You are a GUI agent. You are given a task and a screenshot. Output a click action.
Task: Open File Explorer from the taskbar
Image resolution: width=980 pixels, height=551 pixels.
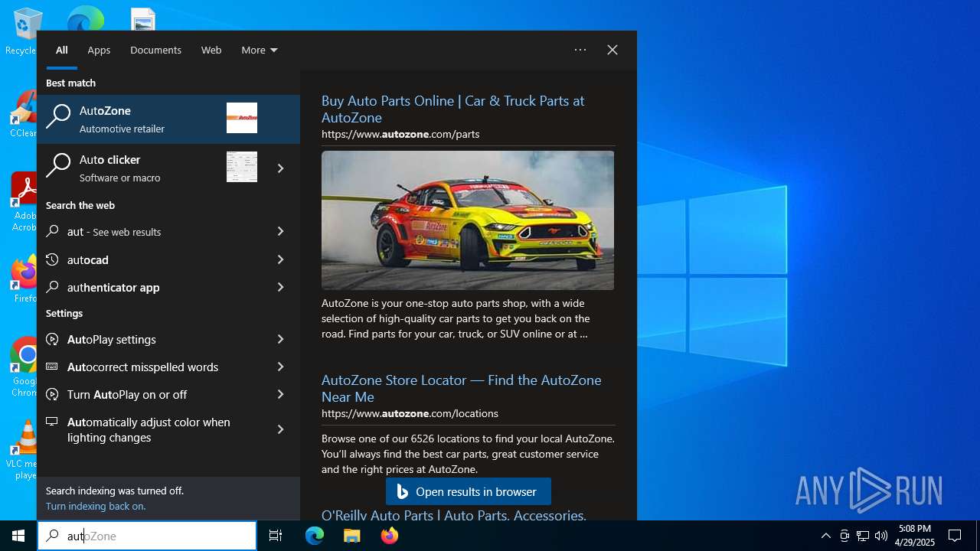tap(351, 536)
